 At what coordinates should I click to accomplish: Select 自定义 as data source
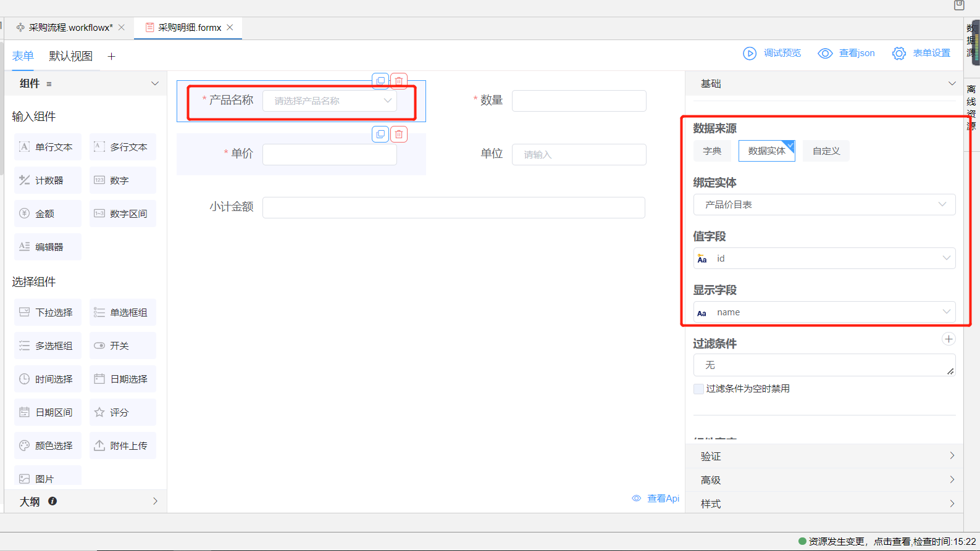pyautogui.click(x=826, y=151)
